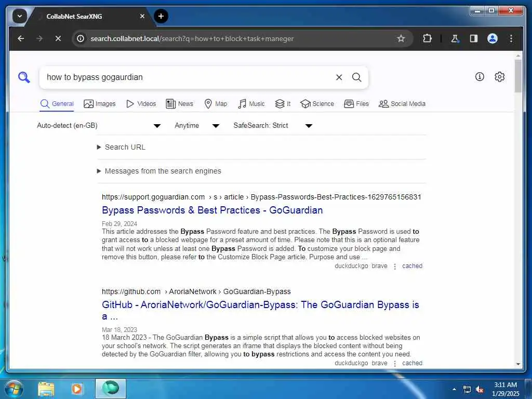Open the Extensions puzzle icon

pos(427,38)
